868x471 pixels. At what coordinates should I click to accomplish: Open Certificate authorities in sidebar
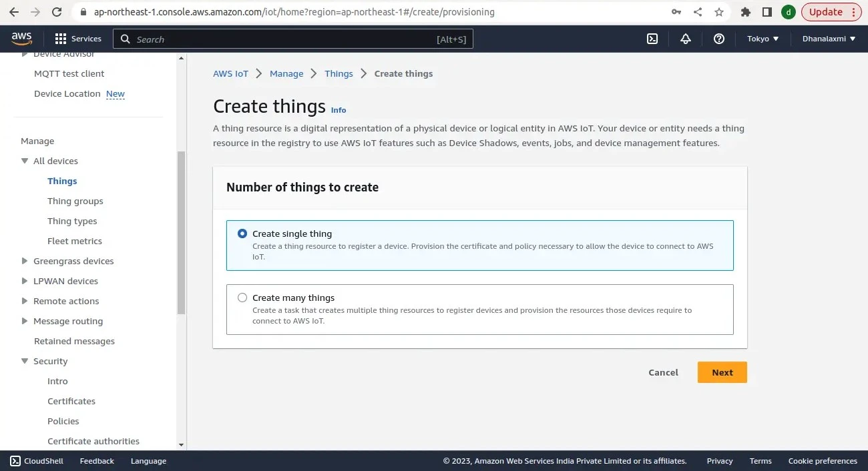93,441
